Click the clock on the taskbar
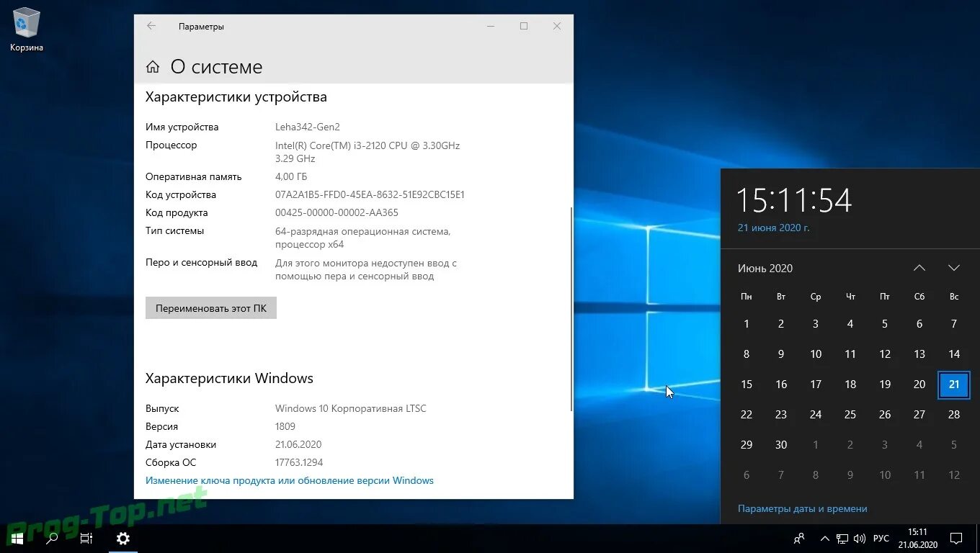 917,538
